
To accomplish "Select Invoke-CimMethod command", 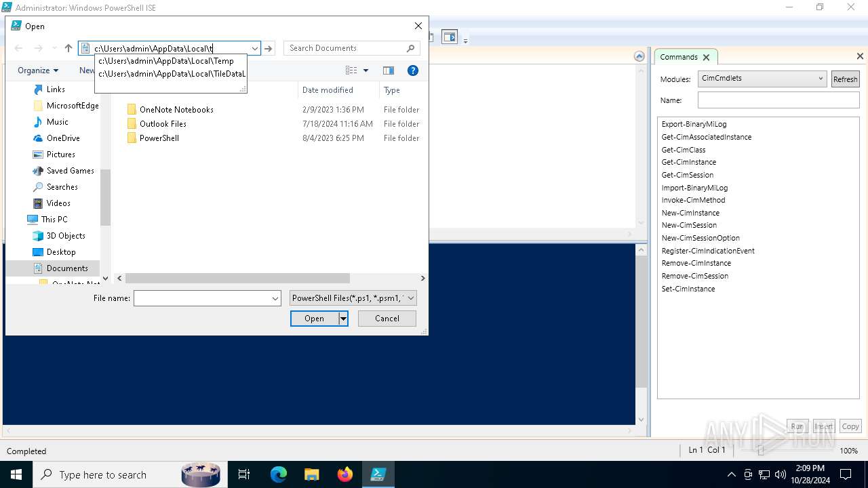I will pyautogui.click(x=693, y=201).
